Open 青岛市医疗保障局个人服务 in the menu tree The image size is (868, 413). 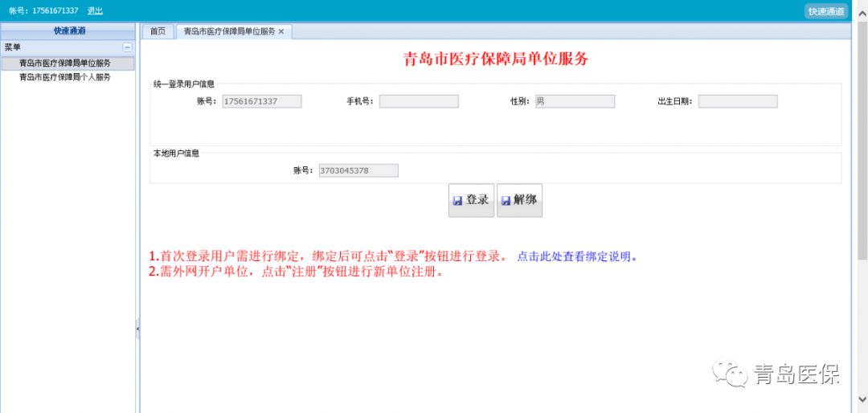(x=64, y=77)
